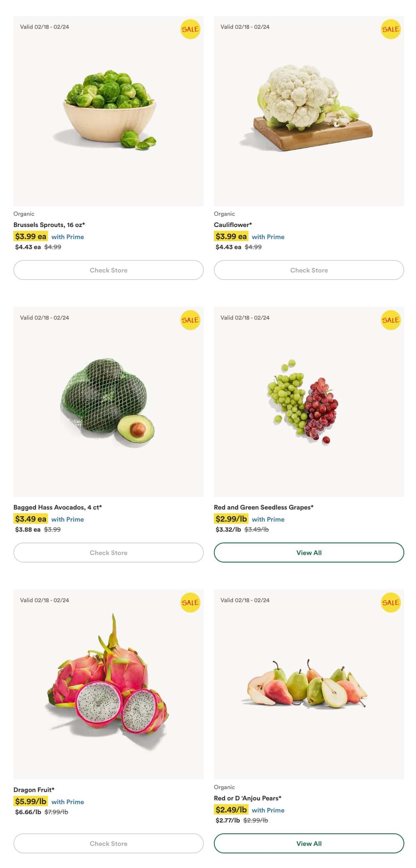416x868 pixels.
Task: Click the Dragon Fruit product title
Action: click(x=34, y=790)
